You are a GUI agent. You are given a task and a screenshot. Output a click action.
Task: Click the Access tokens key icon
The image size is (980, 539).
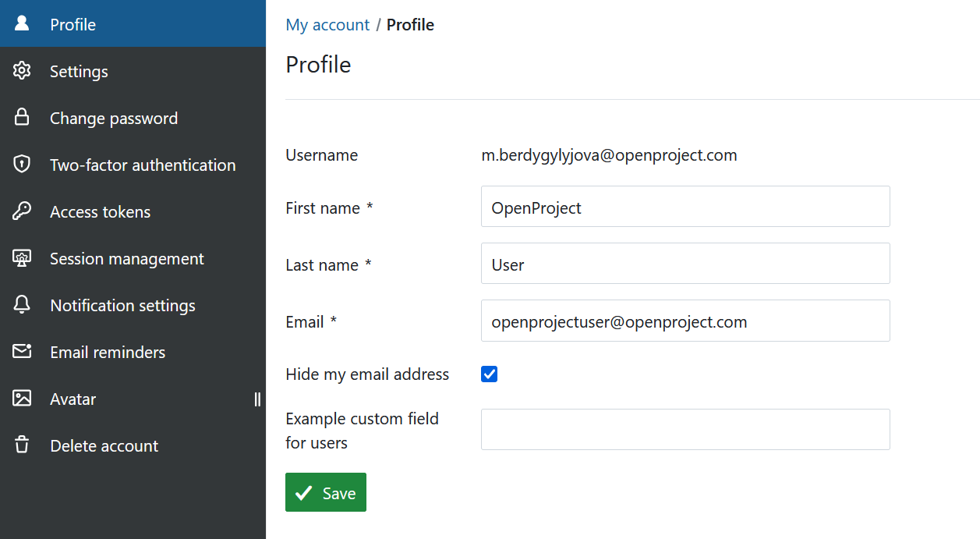[22, 211]
